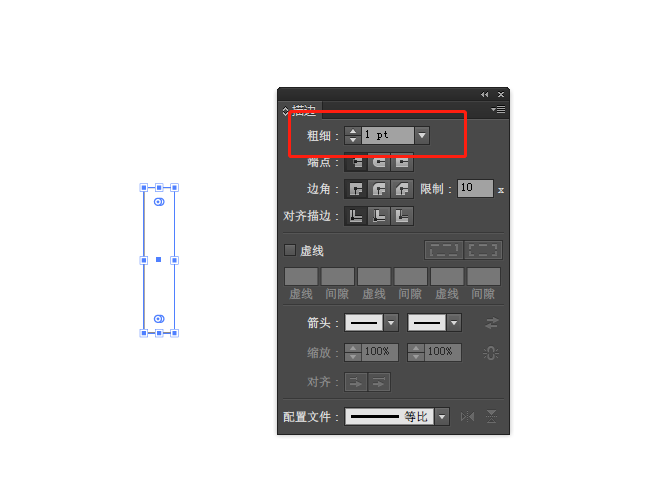Select the butt cap icon

click(356, 162)
